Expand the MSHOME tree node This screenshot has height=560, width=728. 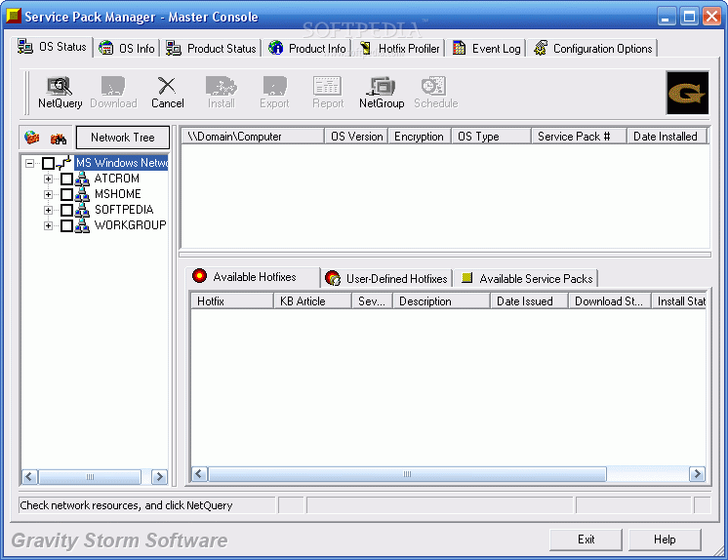[x=48, y=194]
